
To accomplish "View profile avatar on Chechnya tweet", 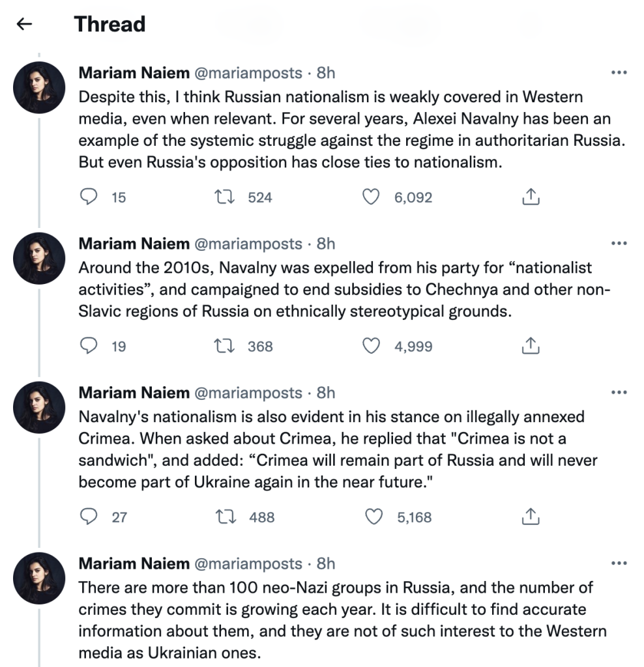I will click(x=39, y=258).
